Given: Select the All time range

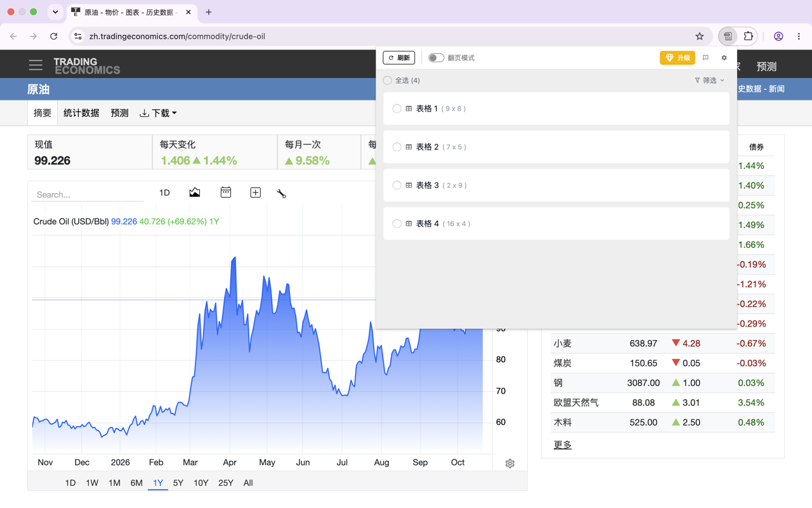Looking at the screenshot, I should [x=248, y=483].
